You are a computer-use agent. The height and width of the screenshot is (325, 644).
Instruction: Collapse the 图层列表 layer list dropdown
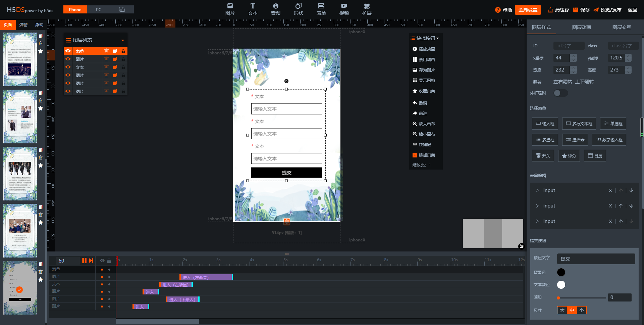[123, 40]
